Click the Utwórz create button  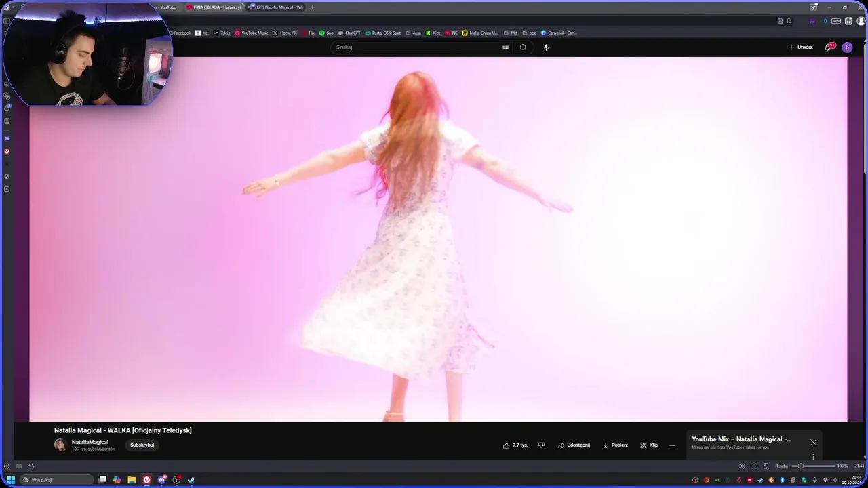click(x=800, y=47)
